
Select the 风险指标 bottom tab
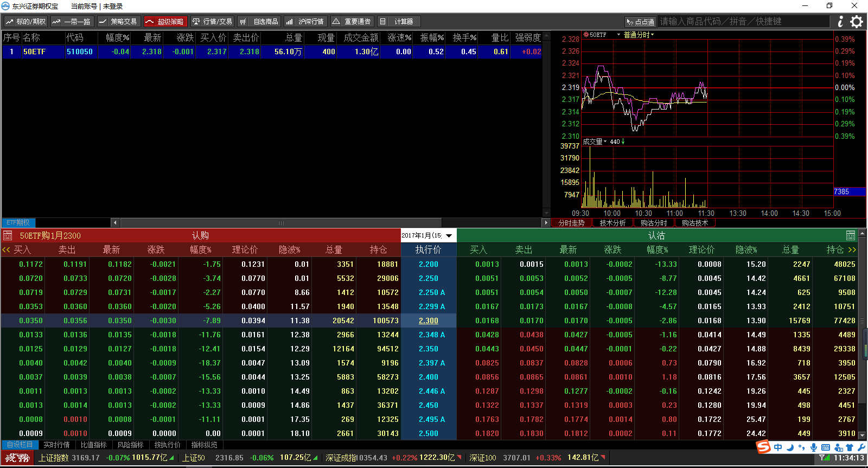pyautogui.click(x=130, y=445)
